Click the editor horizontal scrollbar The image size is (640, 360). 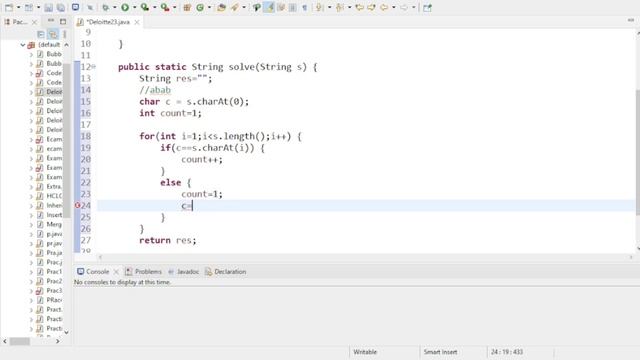365,257
